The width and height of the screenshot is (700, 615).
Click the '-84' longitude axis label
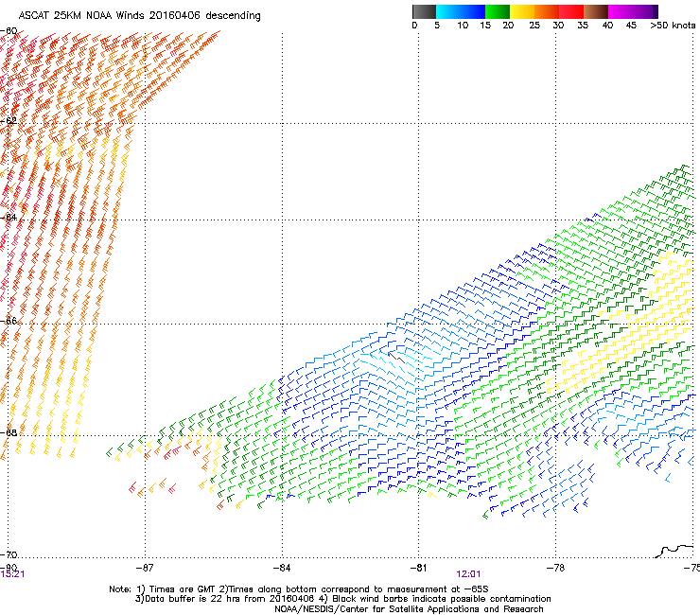tap(282, 568)
